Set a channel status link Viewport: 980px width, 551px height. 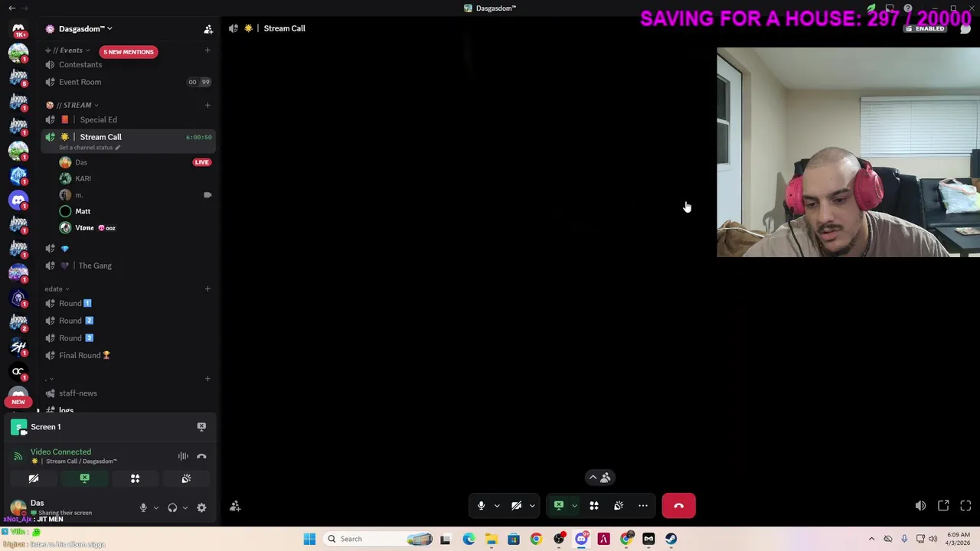90,148
